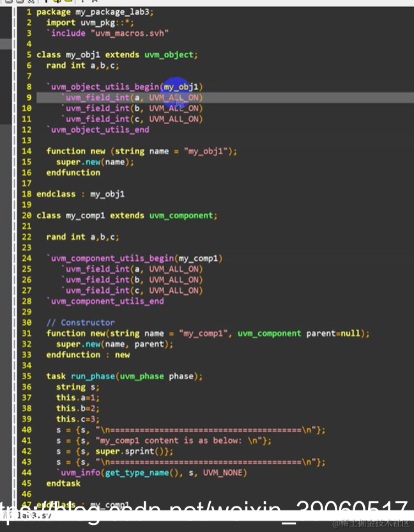The height and width of the screenshot is (532, 414).
Task: Click 'string' keyword on line 36
Action: click(x=71, y=387)
